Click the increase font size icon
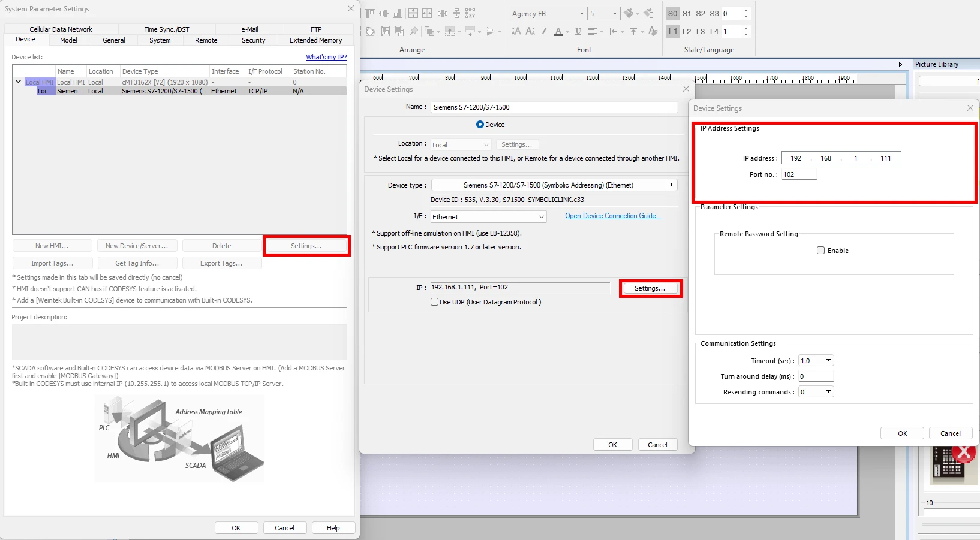 516,32
